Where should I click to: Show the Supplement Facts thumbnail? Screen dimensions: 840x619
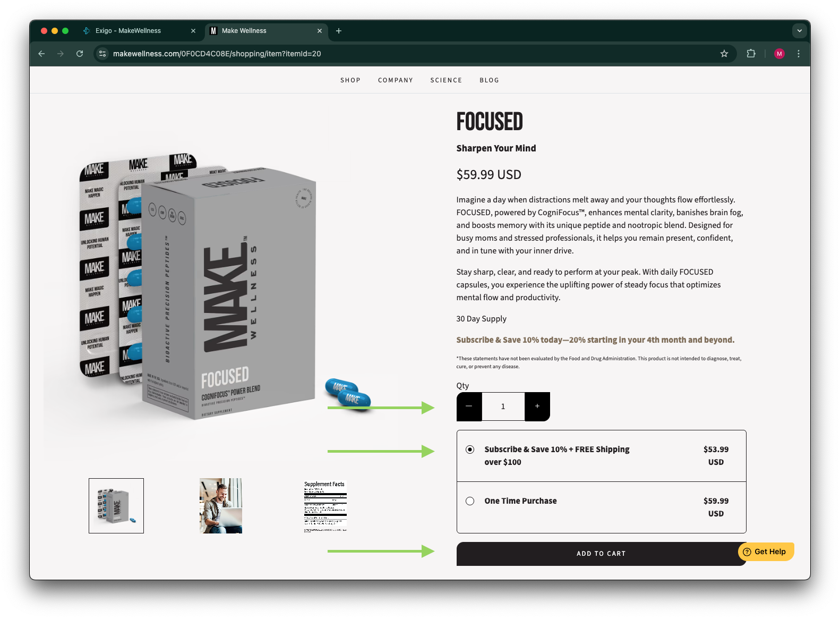click(325, 506)
